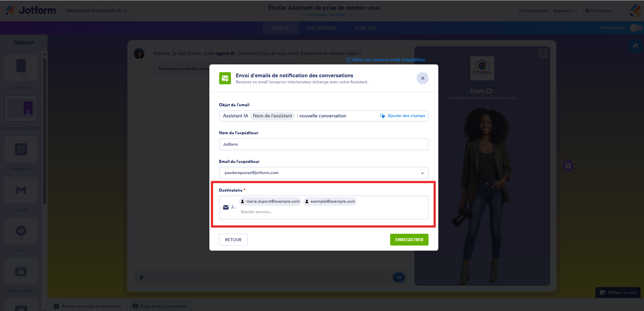
Task: Open the purple gear settings icon
Action: point(568,166)
